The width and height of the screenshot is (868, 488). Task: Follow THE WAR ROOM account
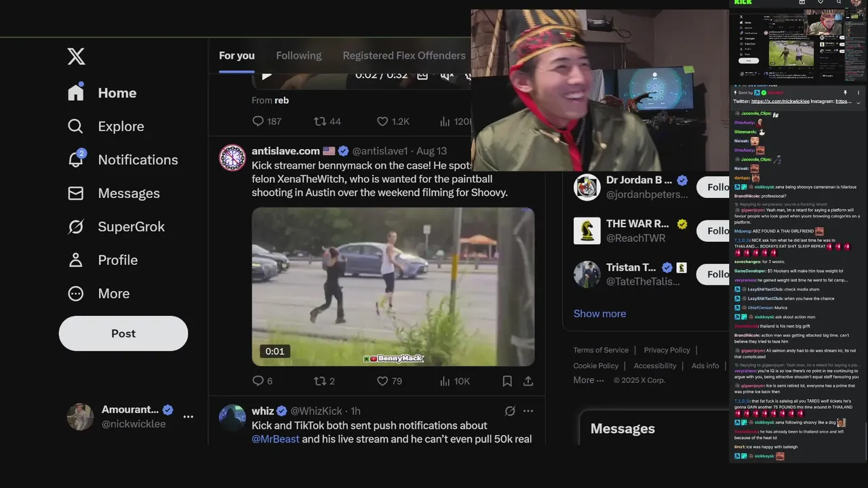pos(713,230)
